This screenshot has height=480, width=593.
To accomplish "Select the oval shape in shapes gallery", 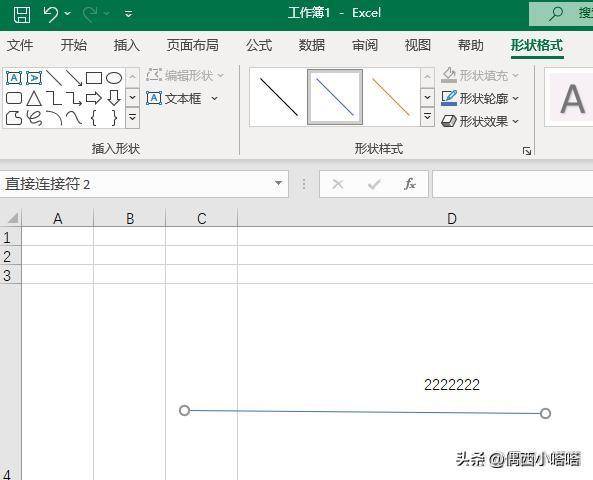I will point(114,78).
